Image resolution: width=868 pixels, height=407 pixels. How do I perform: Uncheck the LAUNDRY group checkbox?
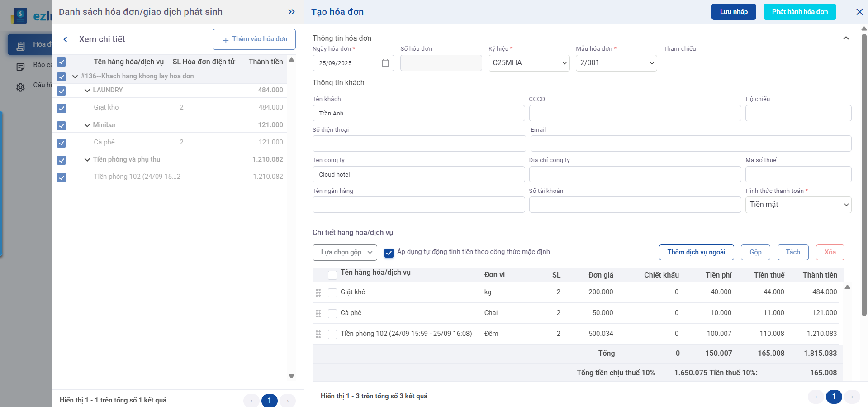pos(62,91)
